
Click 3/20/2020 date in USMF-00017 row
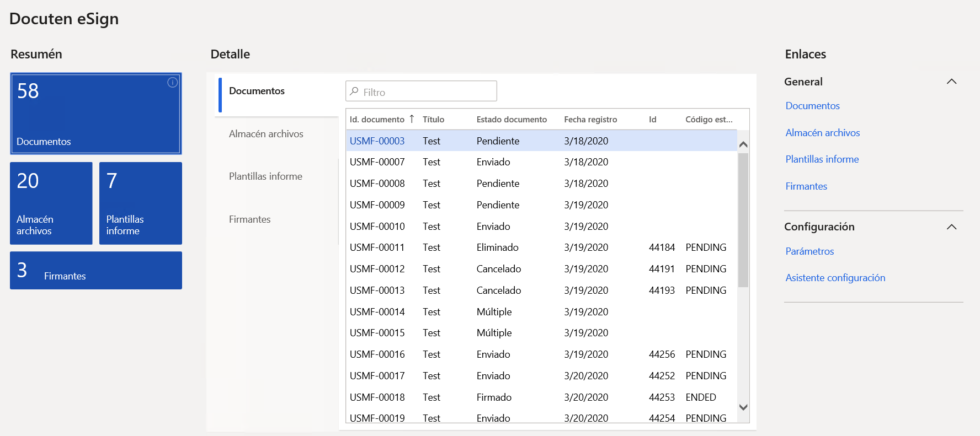pyautogui.click(x=586, y=376)
